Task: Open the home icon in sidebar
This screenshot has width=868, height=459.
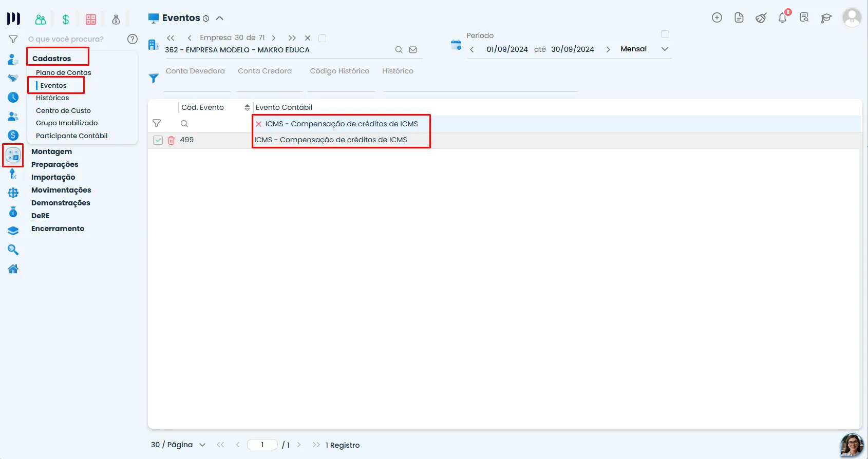Action: (13, 269)
